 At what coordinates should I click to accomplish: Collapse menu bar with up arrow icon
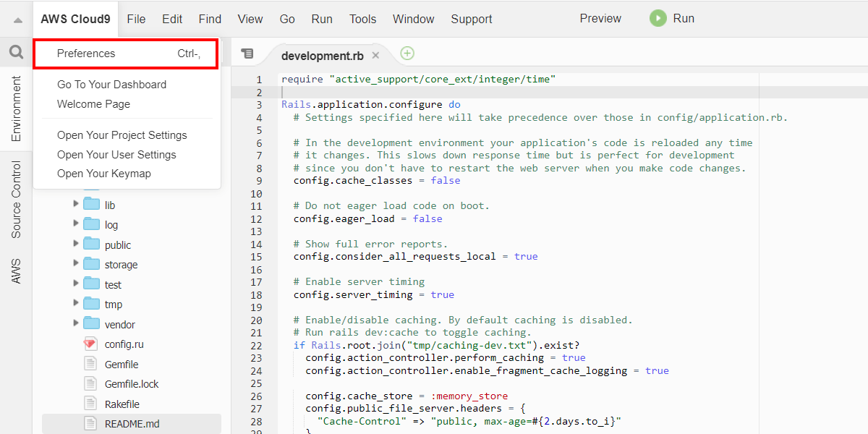click(17, 20)
